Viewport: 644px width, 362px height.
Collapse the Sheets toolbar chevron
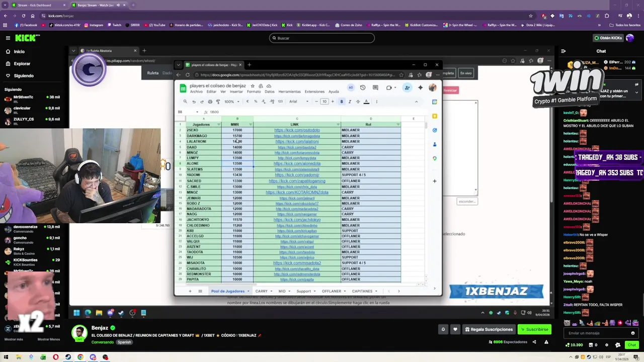(416, 102)
